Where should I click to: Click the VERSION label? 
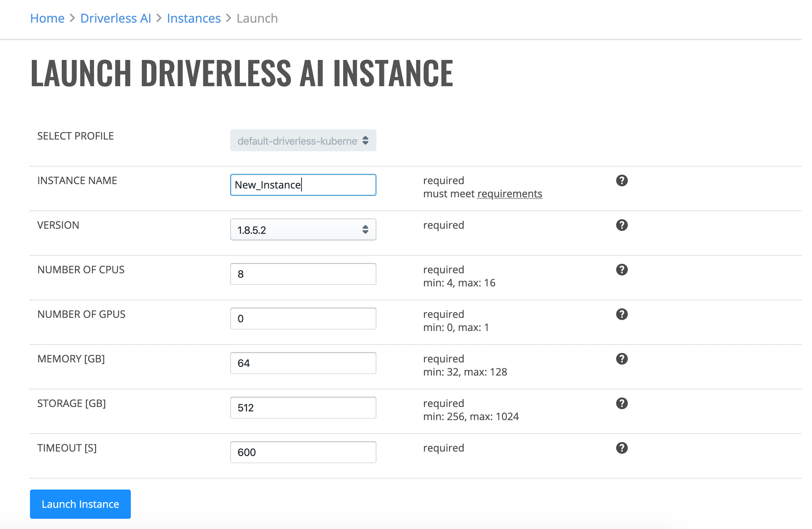point(58,225)
